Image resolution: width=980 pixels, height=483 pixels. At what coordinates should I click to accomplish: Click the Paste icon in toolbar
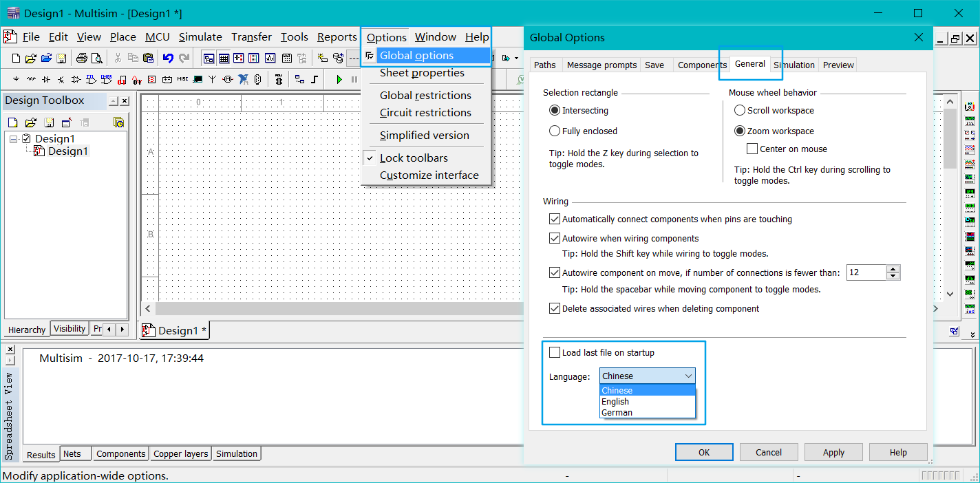148,58
